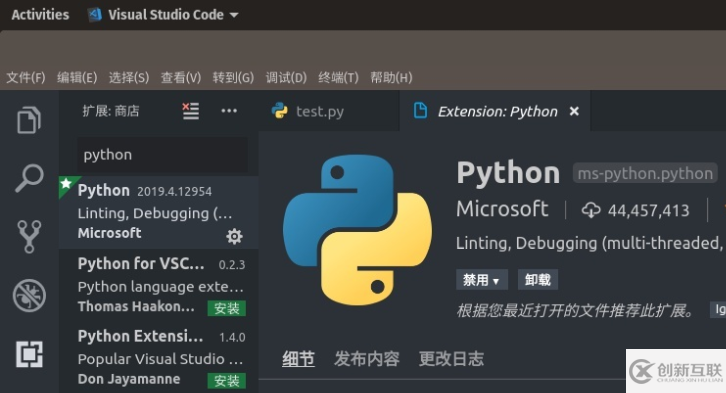Click the green star badge on Python extension

point(66,184)
